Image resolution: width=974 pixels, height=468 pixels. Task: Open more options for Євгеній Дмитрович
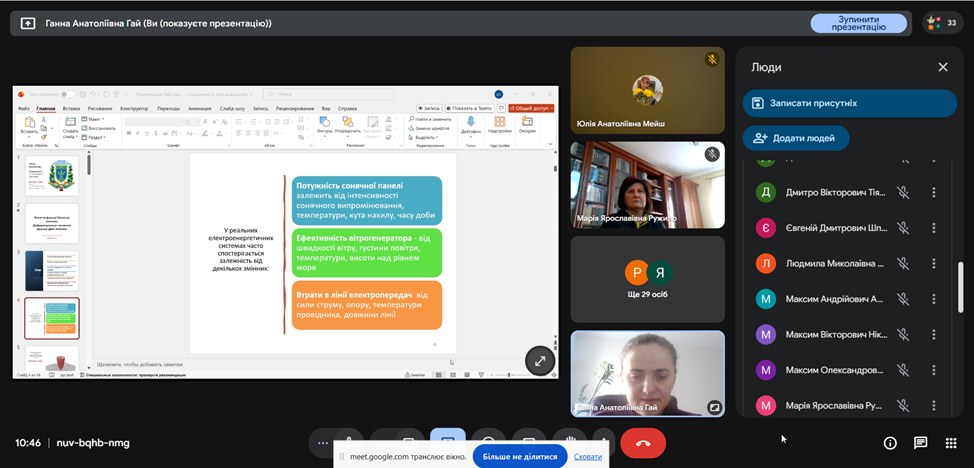click(x=934, y=228)
